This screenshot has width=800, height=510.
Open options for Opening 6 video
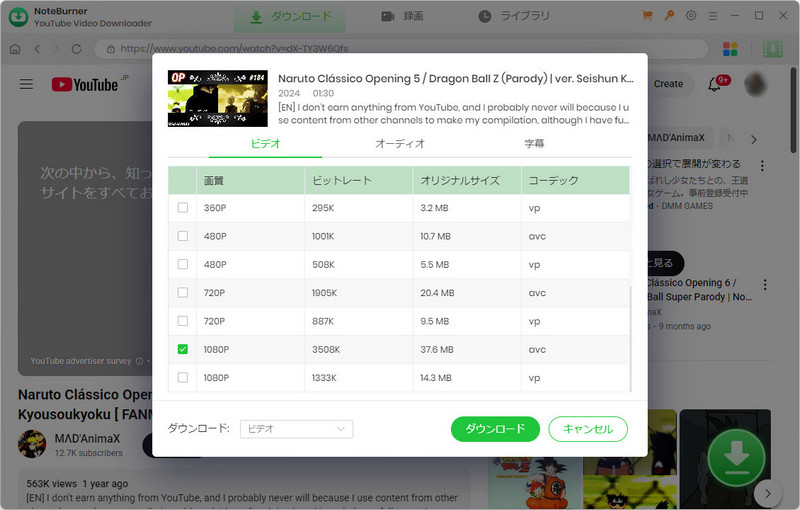pos(764,285)
